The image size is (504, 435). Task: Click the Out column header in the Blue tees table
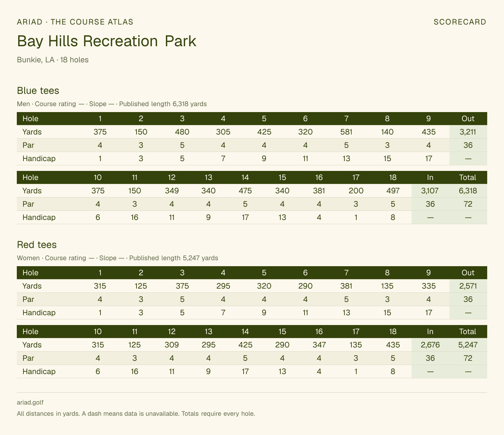[468, 118]
